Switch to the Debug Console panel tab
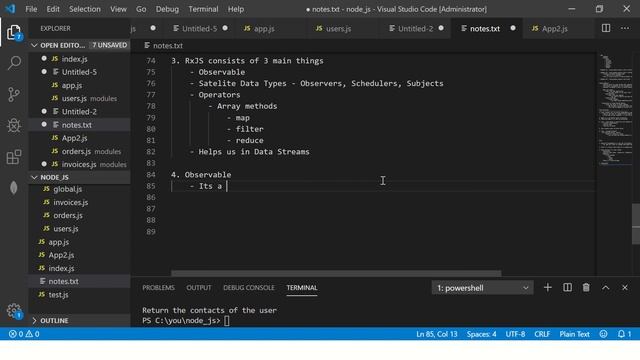The height and width of the screenshot is (360, 640). point(249,288)
